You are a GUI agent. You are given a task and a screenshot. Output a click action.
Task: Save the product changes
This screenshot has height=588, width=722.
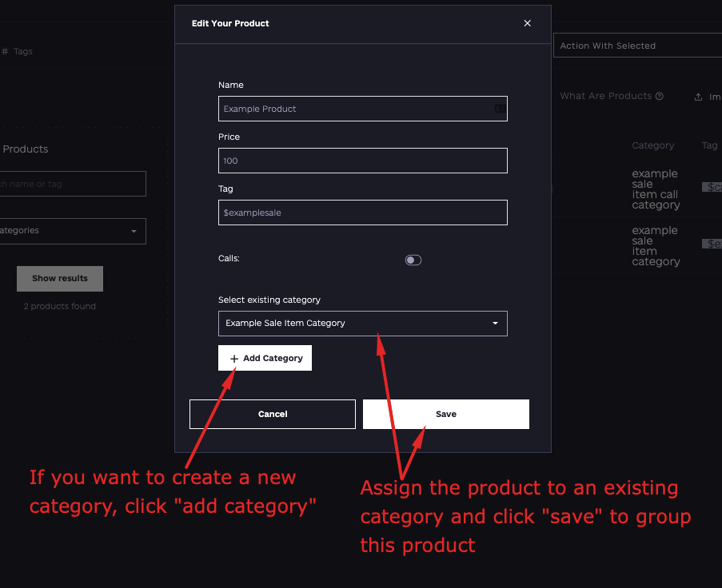point(445,414)
